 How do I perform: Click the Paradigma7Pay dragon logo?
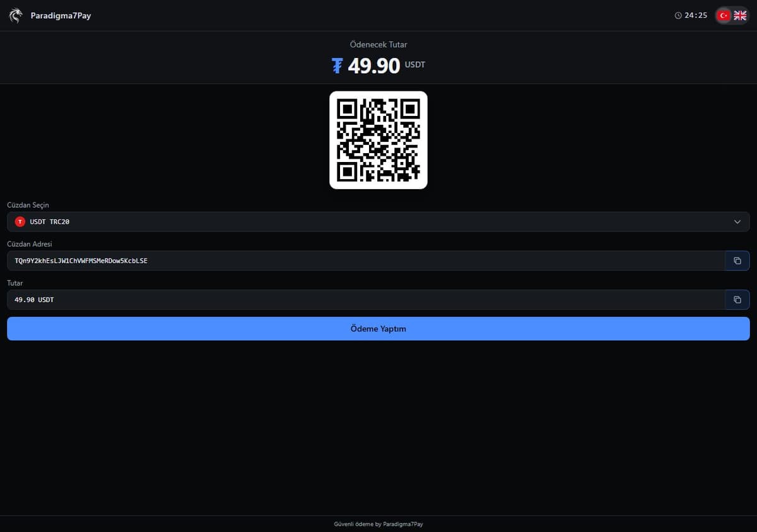pos(16,15)
